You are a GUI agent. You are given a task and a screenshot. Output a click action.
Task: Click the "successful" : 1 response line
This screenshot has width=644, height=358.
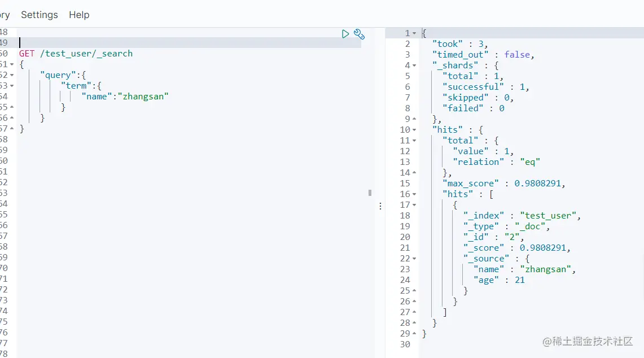pyautogui.click(x=485, y=87)
